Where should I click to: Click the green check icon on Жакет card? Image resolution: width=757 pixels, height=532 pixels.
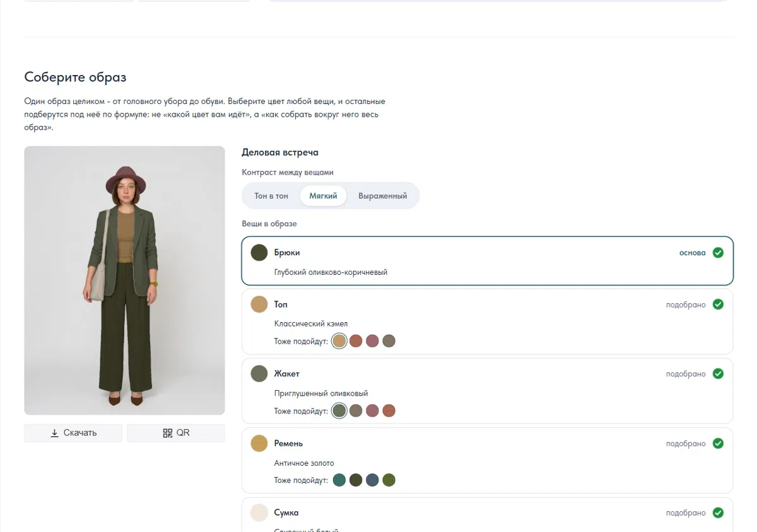click(718, 374)
